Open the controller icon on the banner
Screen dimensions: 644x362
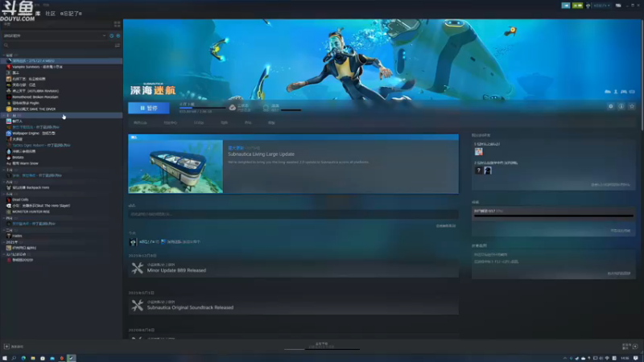coord(623,92)
